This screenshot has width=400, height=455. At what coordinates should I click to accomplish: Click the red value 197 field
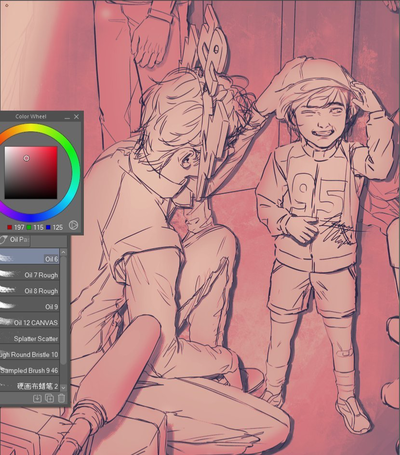pos(19,227)
